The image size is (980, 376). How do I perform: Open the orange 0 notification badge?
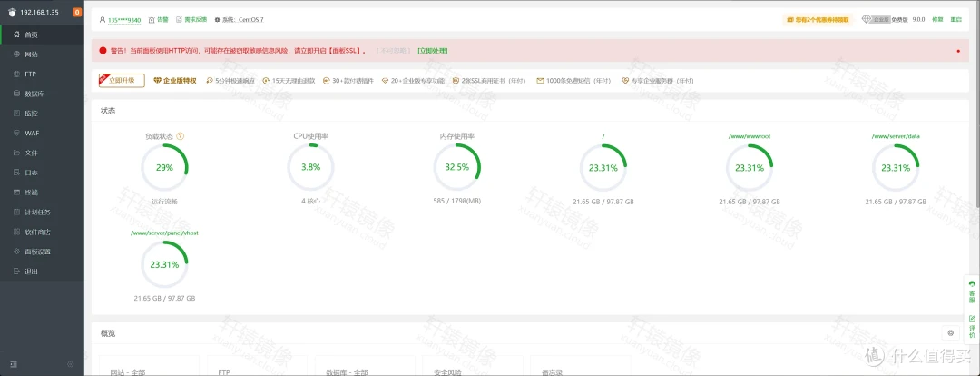click(x=76, y=12)
